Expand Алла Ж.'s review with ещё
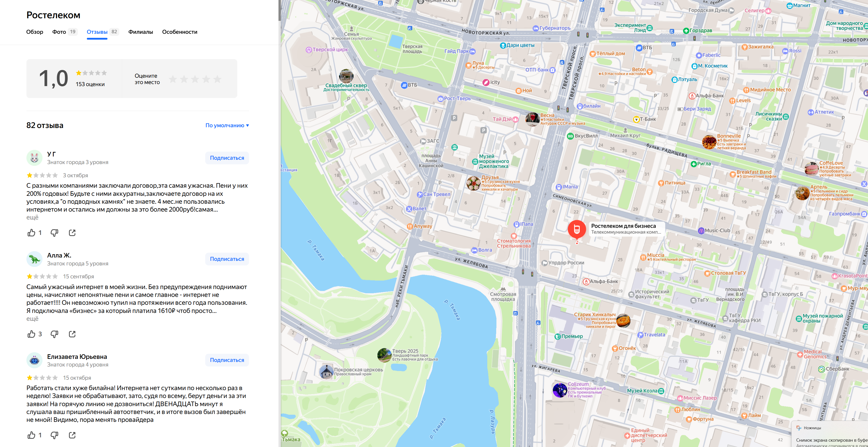The width and height of the screenshot is (868, 447). pos(32,319)
